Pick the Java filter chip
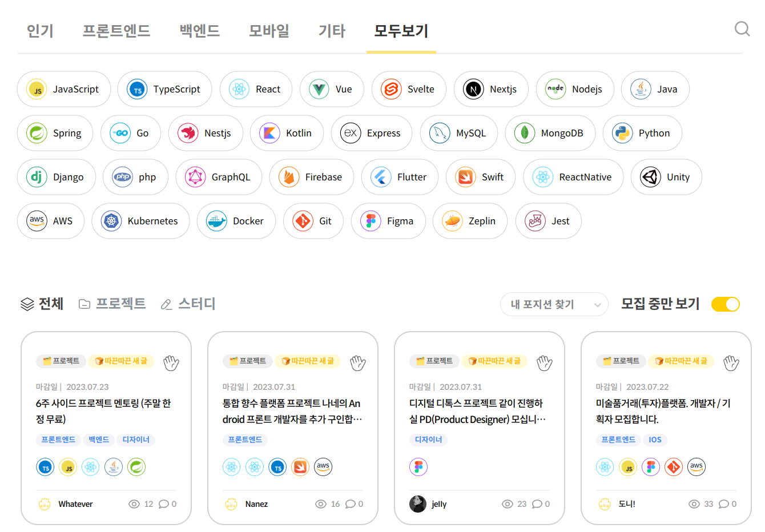Screen dimensions: 765x532 coord(655,89)
